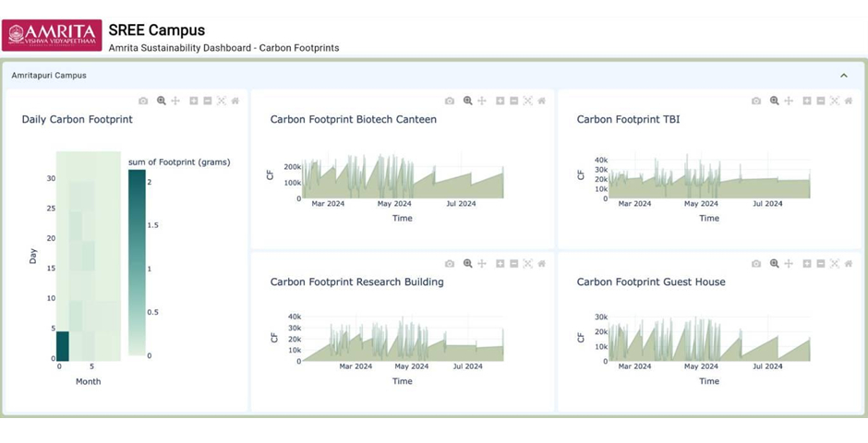Click the darkest heatmap cell at month 0
The width and height of the screenshot is (868, 443).
(x=63, y=345)
